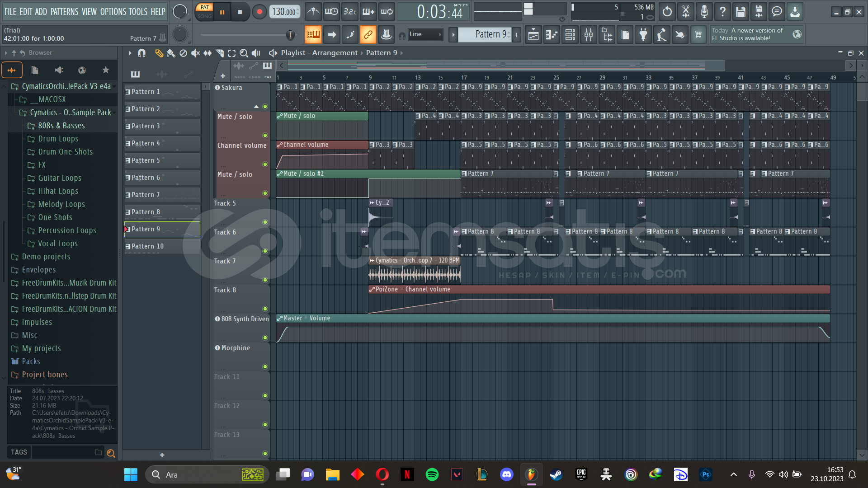Open the Tempo tapper icon
868x488 pixels.
pyautogui.click(x=661, y=35)
